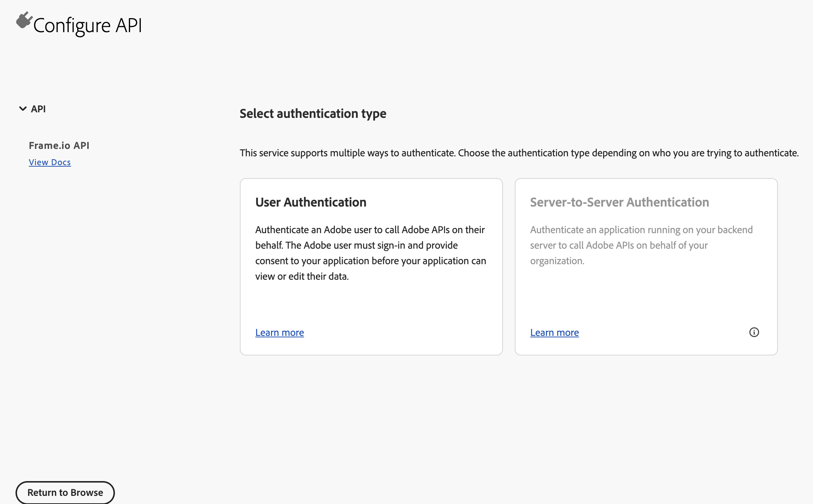Click the 'This service supports multiple ways' description
This screenshot has height=504, width=813.
click(x=519, y=153)
